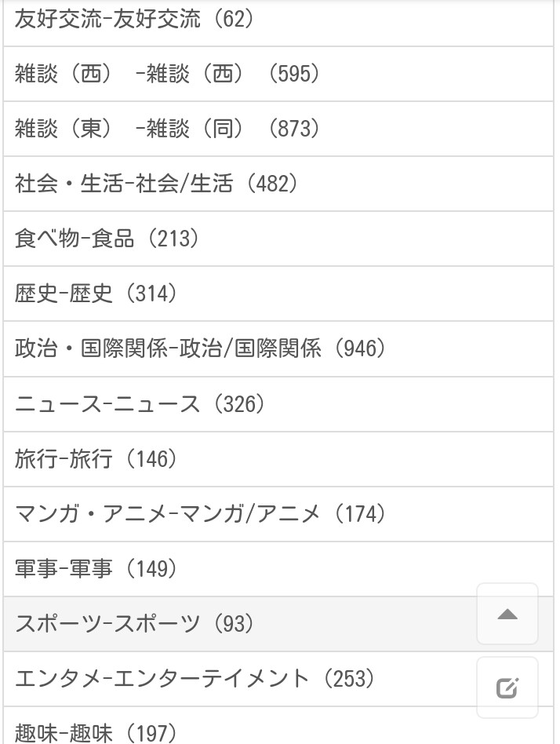Go to the 趣味 category (197)

(96, 733)
